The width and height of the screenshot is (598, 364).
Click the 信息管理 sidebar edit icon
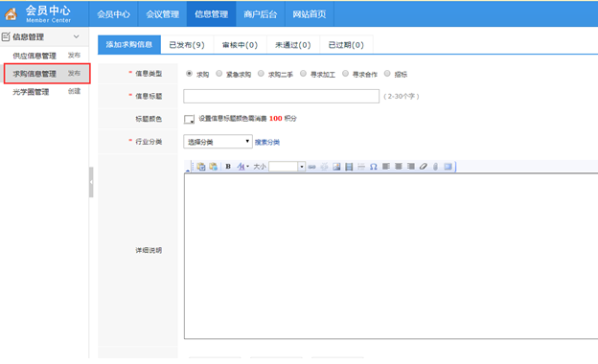coord(6,36)
